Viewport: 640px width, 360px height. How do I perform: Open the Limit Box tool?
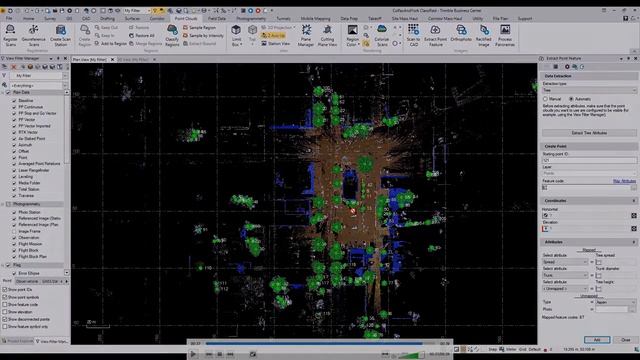click(236, 36)
